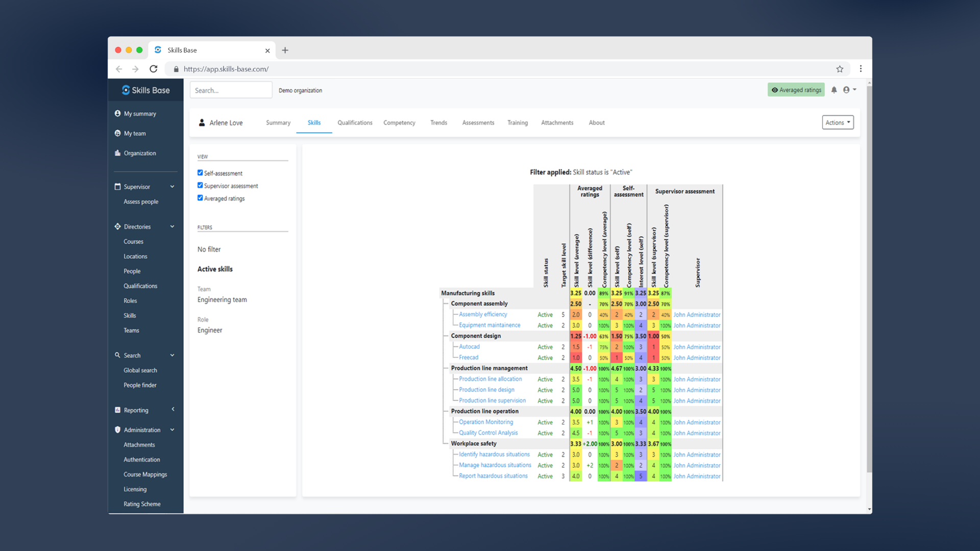Image resolution: width=980 pixels, height=551 pixels.
Task: Toggle the Averaged ratings eye button
Action: [796, 90]
